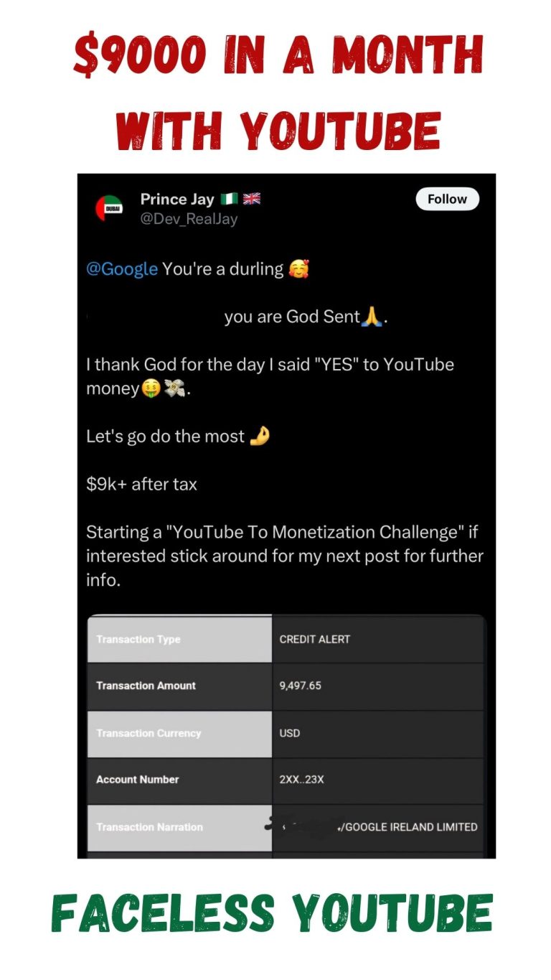Click the 2XX..23X account number value
The image size is (551, 980).
(301, 780)
